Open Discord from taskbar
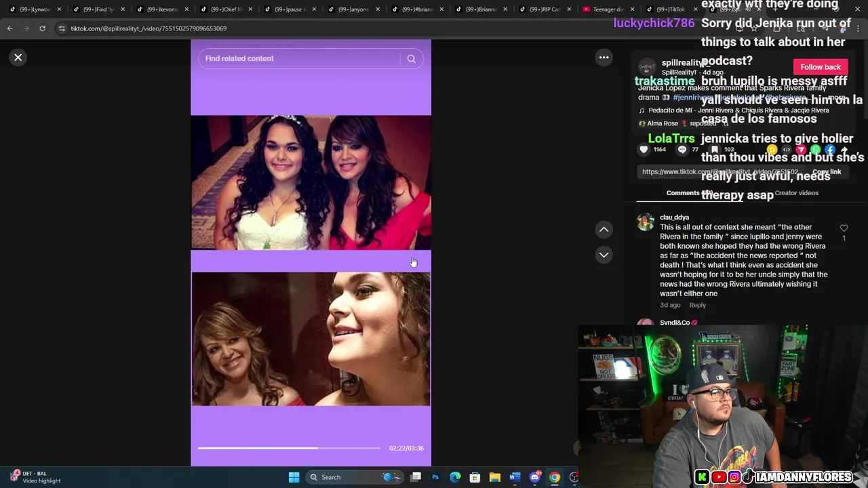Image resolution: width=868 pixels, height=488 pixels. tap(534, 477)
